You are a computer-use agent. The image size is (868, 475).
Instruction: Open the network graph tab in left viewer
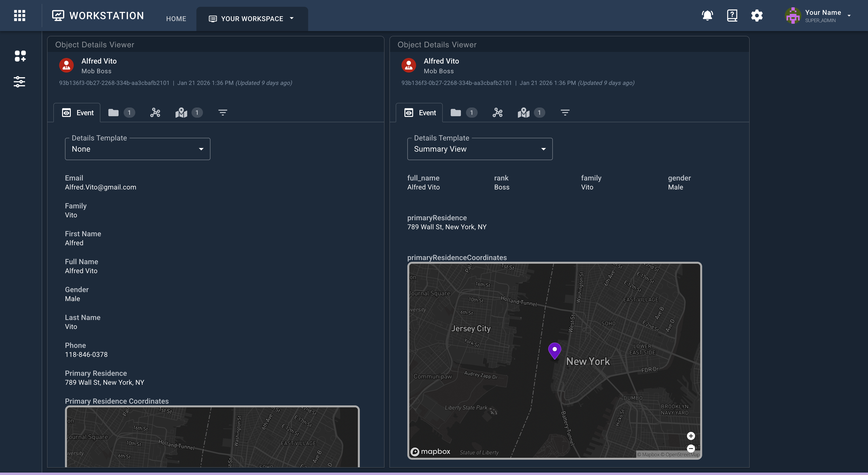[155, 113]
